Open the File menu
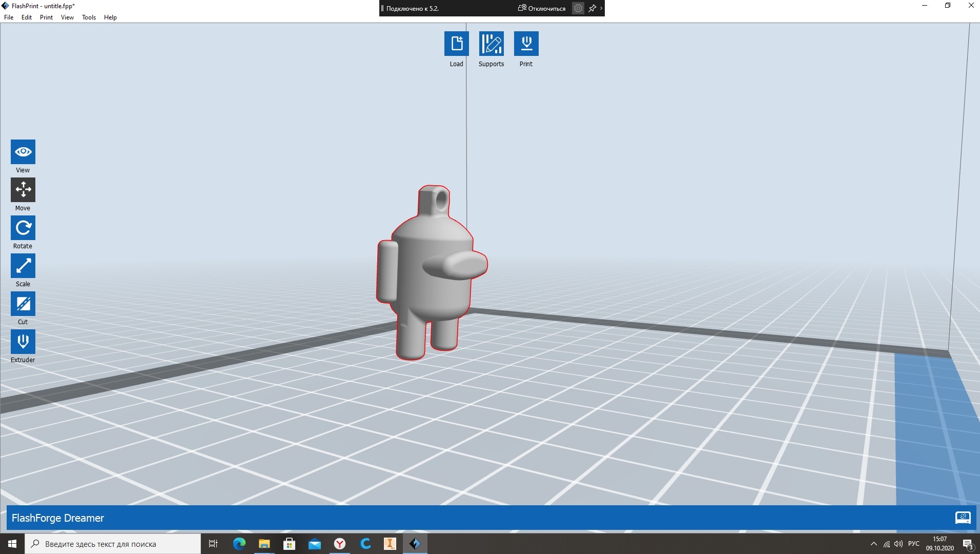The width and height of the screenshot is (980, 554). (9, 17)
